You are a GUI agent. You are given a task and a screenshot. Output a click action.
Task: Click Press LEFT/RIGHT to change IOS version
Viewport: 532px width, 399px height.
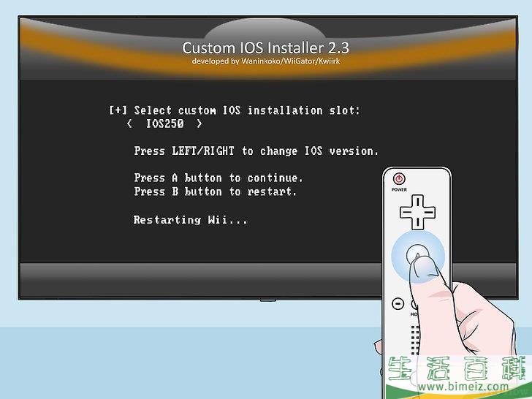pyautogui.click(x=256, y=151)
